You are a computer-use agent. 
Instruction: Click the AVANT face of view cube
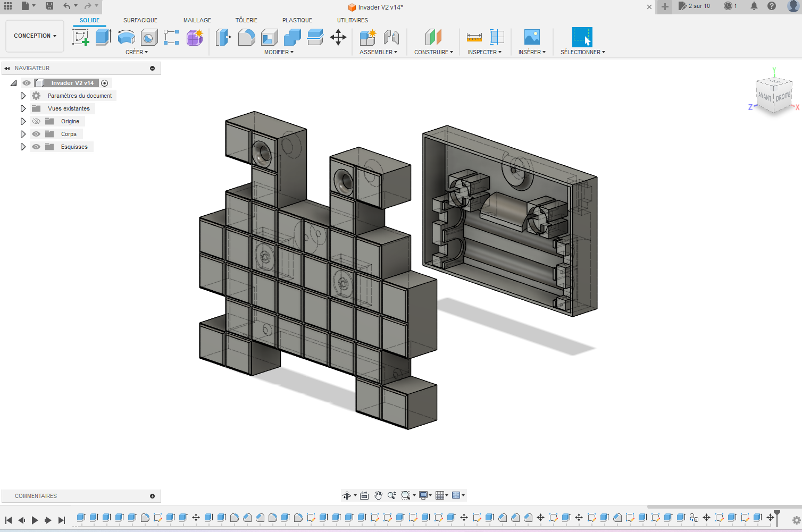(764, 96)
